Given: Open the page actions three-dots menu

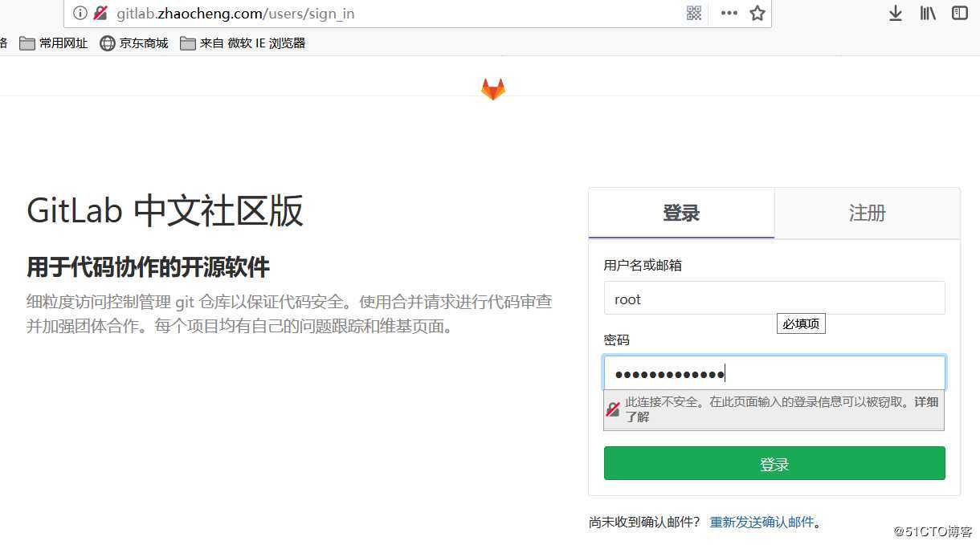Looking at the screenshot, I should click(x=729, y=13).
